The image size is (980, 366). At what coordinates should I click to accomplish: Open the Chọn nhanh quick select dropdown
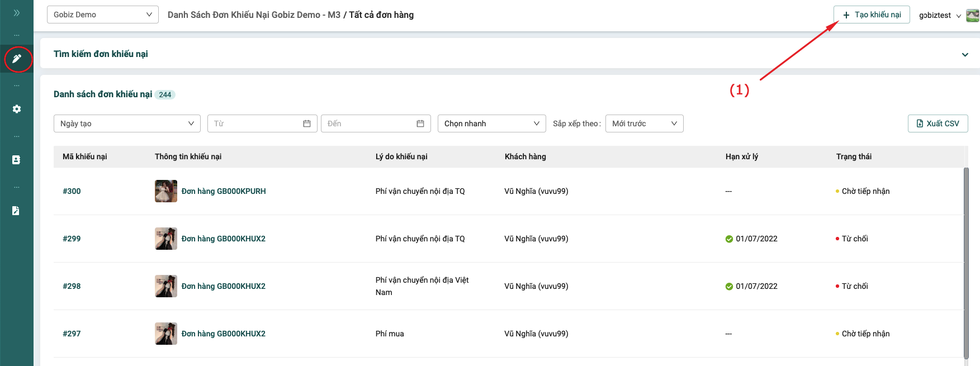[x=491, y=123]
